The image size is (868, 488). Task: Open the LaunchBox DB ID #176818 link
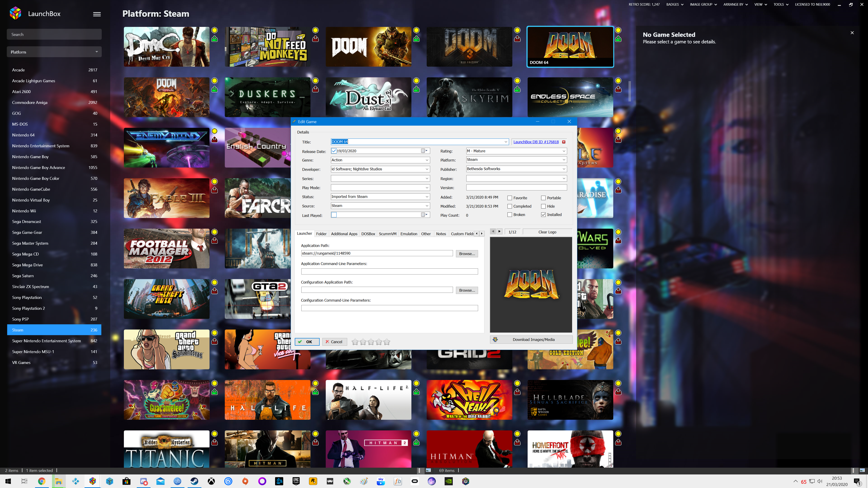click(536, 142)
